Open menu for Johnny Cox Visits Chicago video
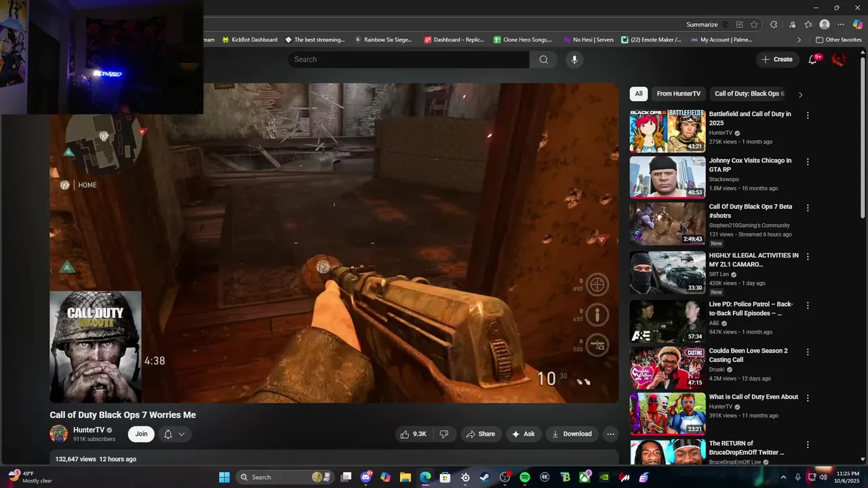This screenshot has height=488, width=868. point(808,162)
